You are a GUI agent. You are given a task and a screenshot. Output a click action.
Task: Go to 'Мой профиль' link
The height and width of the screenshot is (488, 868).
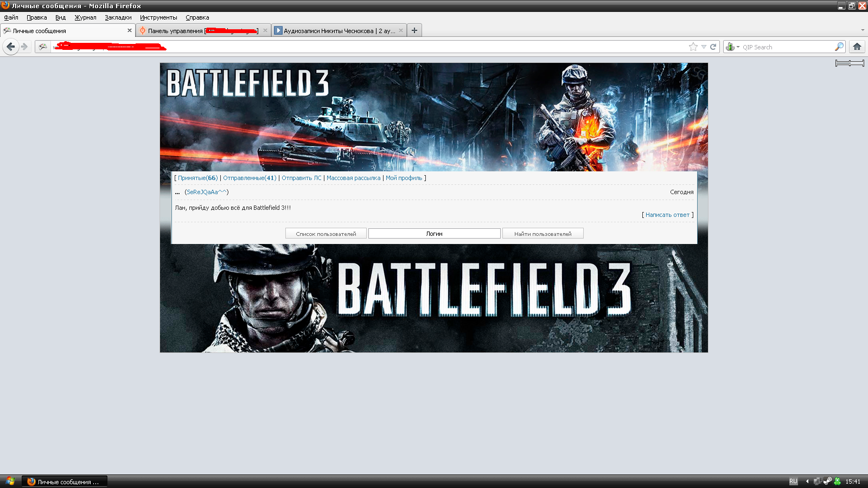[404, 178]
